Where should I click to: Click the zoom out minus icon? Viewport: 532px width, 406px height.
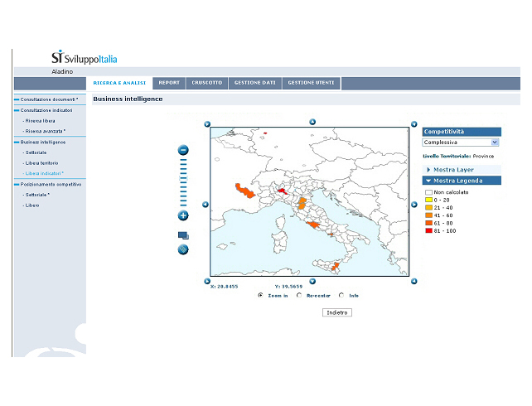click(183, 150)
